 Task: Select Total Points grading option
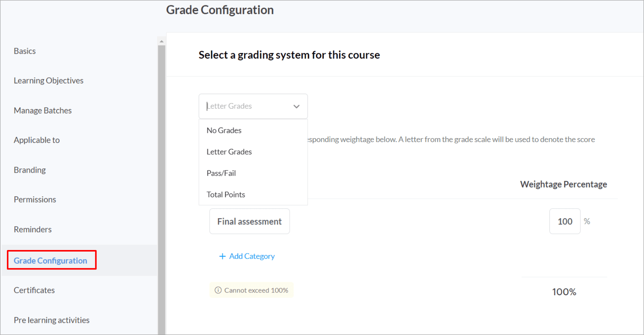tap(226, 195)
